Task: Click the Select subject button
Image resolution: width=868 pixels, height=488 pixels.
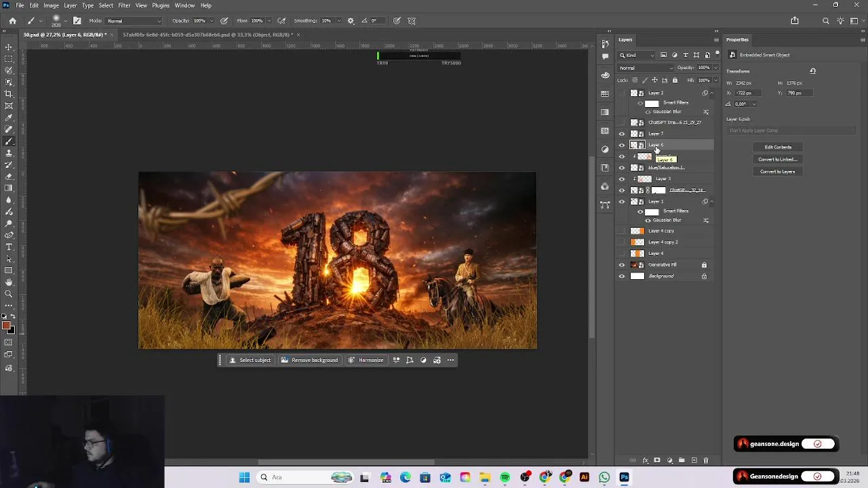Action: 250,360
